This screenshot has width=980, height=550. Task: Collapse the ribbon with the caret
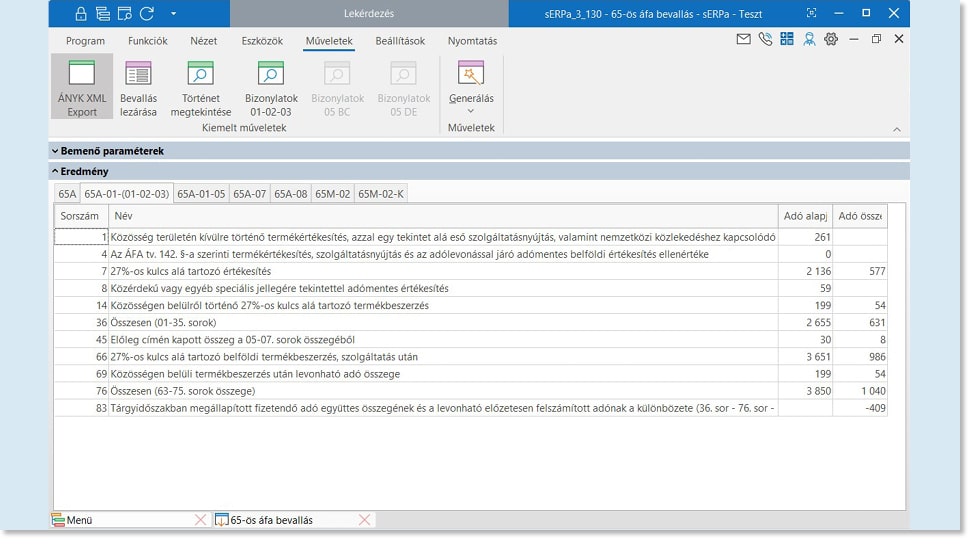(897, 129)
